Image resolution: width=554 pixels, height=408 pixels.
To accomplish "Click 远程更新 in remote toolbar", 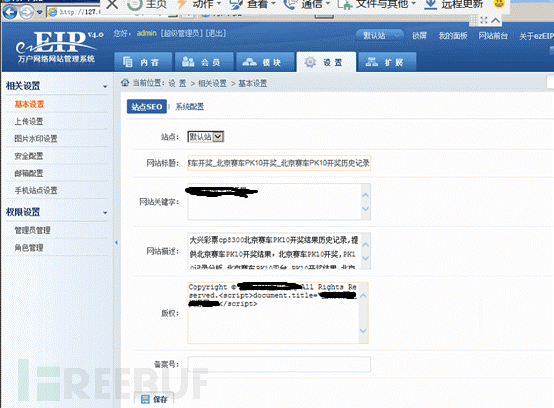I will [x=453, y=4].
